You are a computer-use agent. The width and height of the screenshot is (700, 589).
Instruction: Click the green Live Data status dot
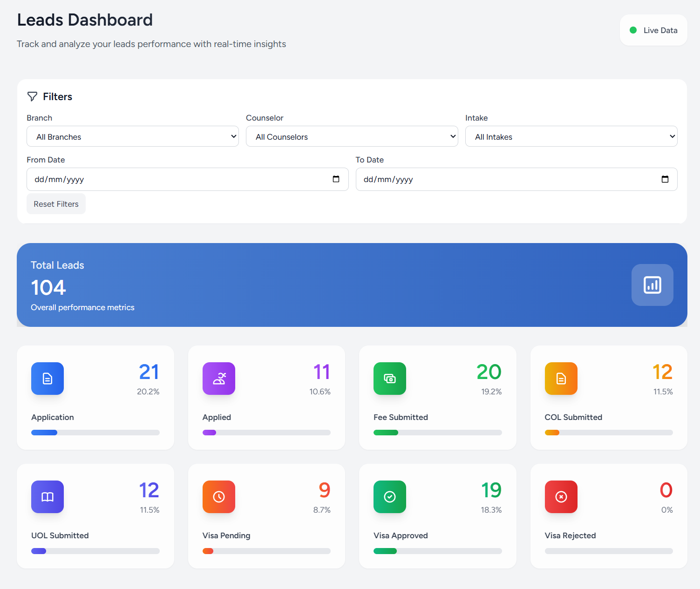633,30
